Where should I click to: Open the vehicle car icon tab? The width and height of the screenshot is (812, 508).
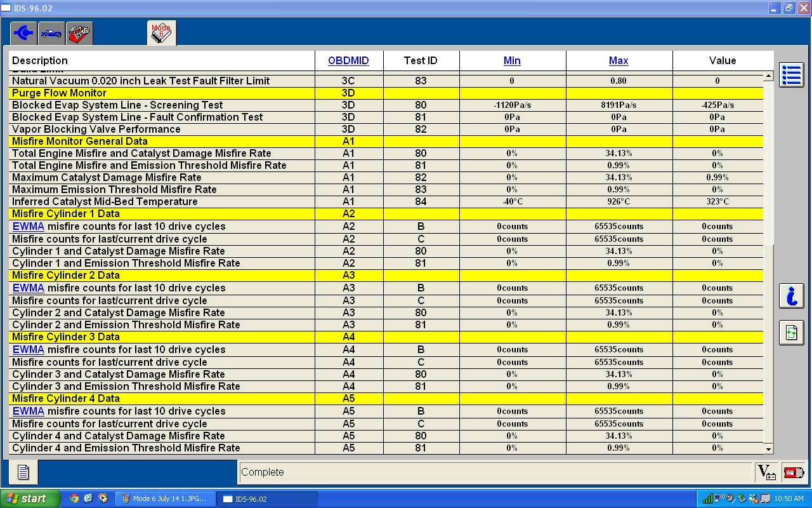pyautogui.click(x=51, y=33)
